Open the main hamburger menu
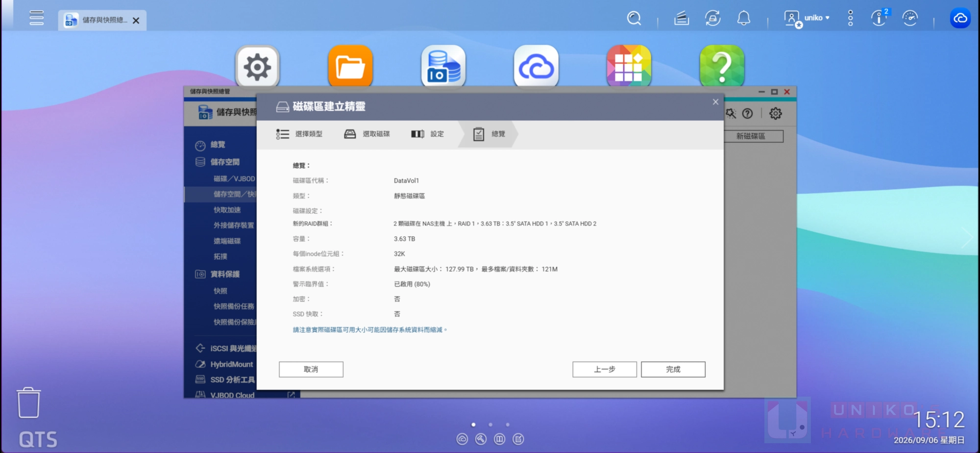 point(36,18)
